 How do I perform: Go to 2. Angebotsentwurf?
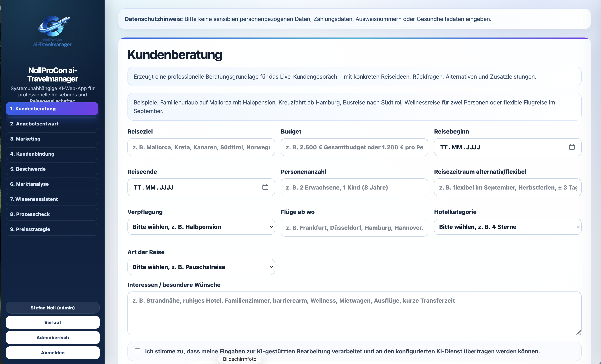tap(52, 124)
